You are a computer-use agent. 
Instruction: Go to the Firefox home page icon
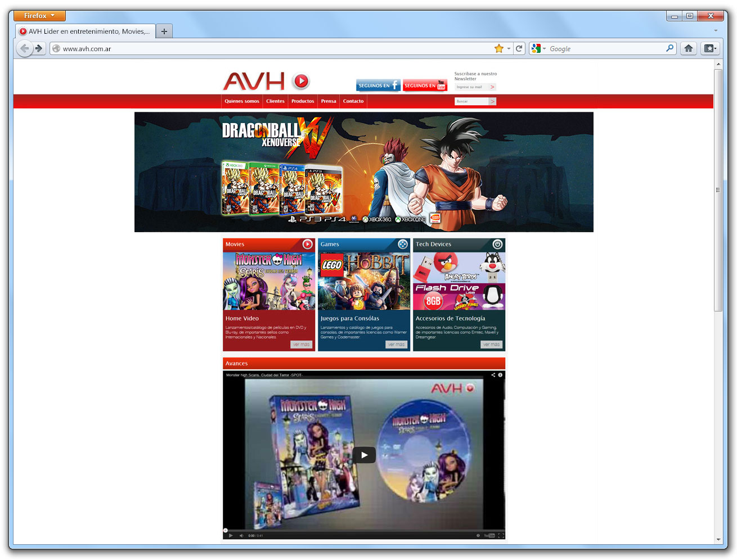tap(689, 48)
